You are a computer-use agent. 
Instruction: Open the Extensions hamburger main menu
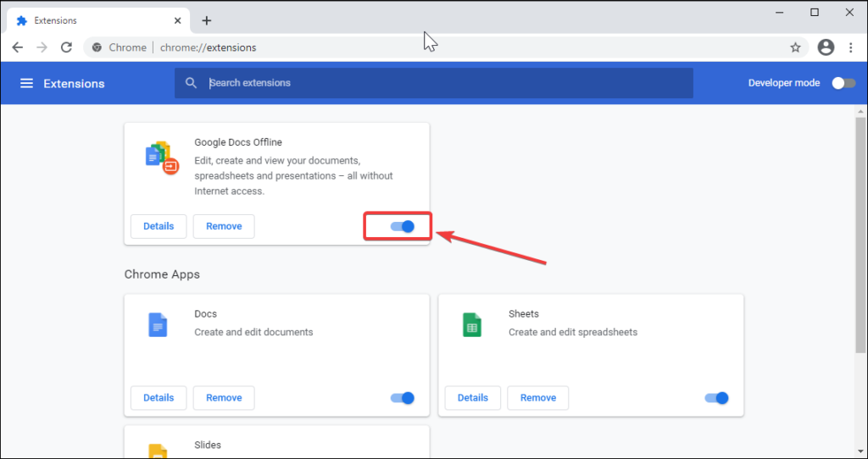click(x=26, y=84)
